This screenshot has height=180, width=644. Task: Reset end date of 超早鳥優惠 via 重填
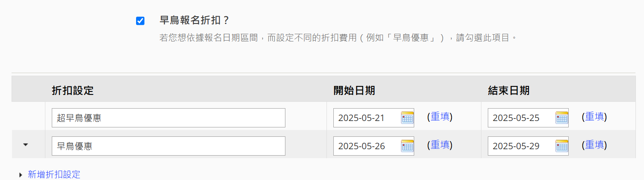(594, 117)
